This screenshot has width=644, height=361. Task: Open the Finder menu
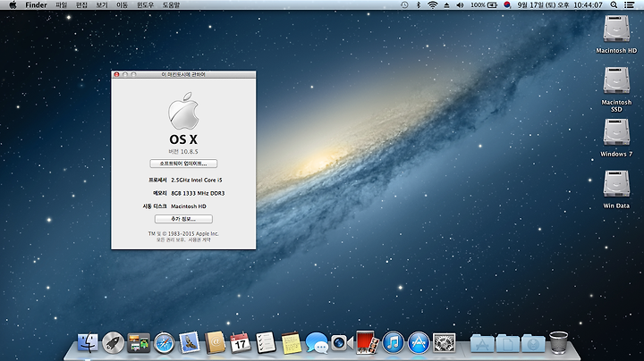(x=36, y=5)
